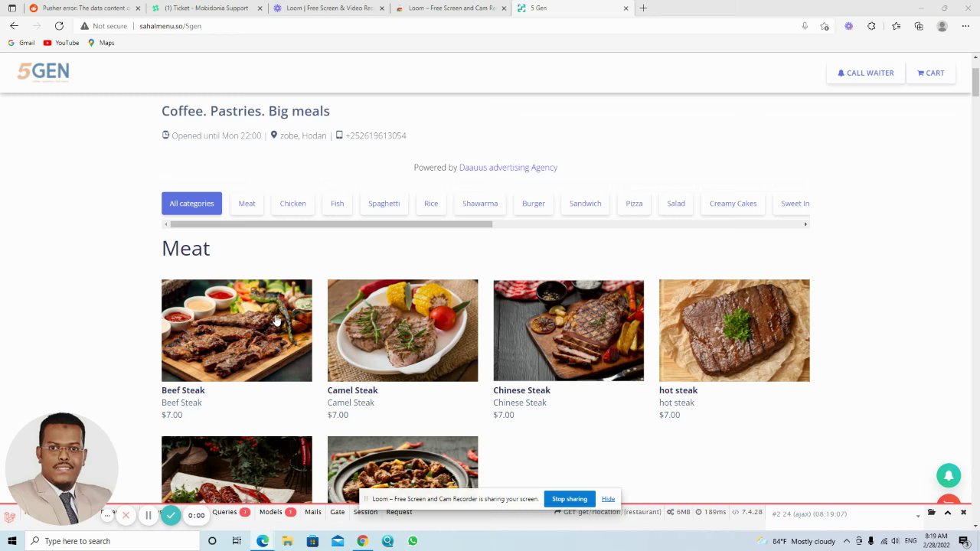
Task: Select the All categories filter
Action: [x=191, y=204]
